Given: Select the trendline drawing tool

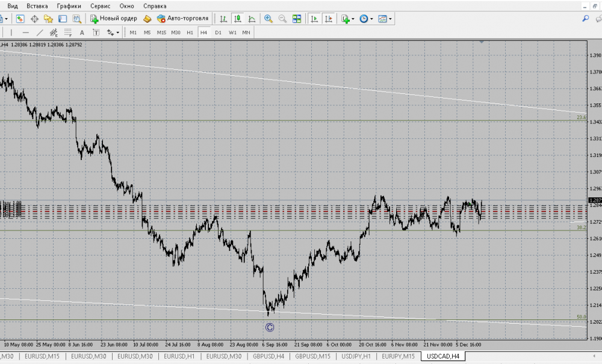Looking at the screenshot, I should tap(40, 32).
